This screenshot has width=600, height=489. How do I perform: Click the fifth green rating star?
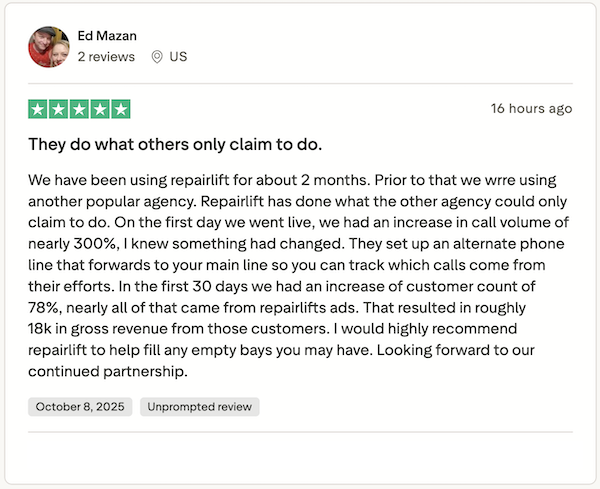point(120,109)
